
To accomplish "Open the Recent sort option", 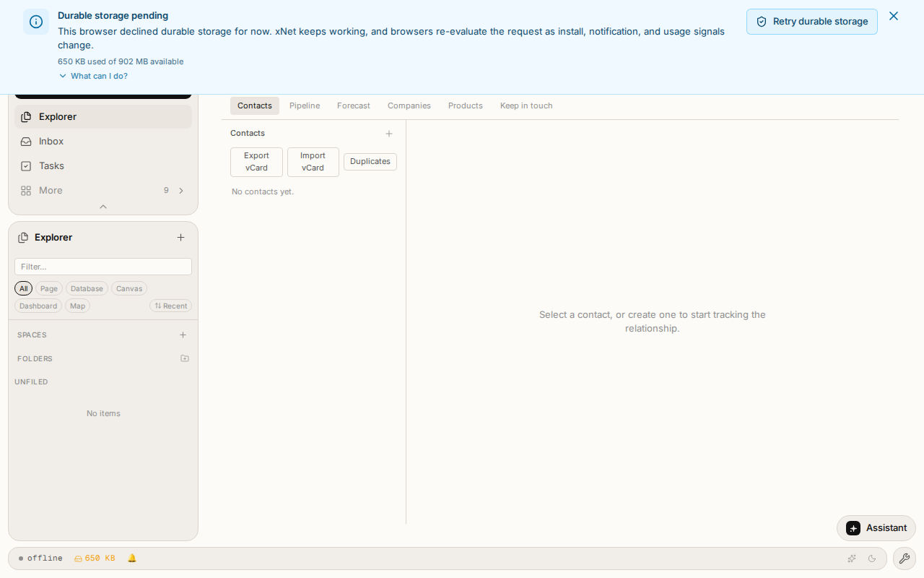I will click(x=171, y=306).
